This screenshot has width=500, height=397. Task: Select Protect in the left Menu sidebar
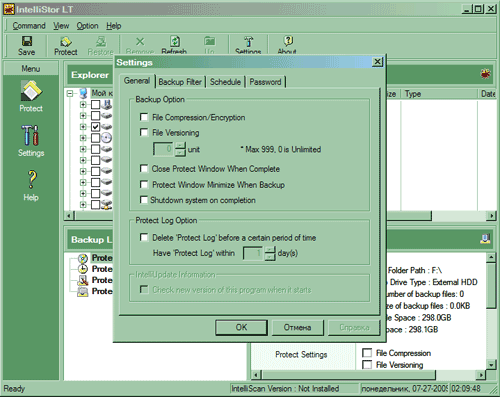pyautogui.click(x=31, y=97)
